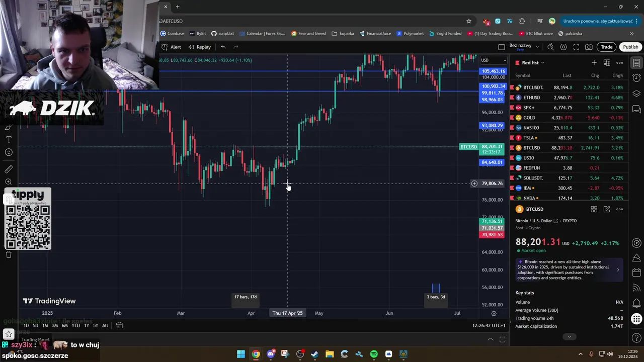Open browser extensions puzzle icon
644x362 pixels.
pyautogui.click(x=522, y=21)
